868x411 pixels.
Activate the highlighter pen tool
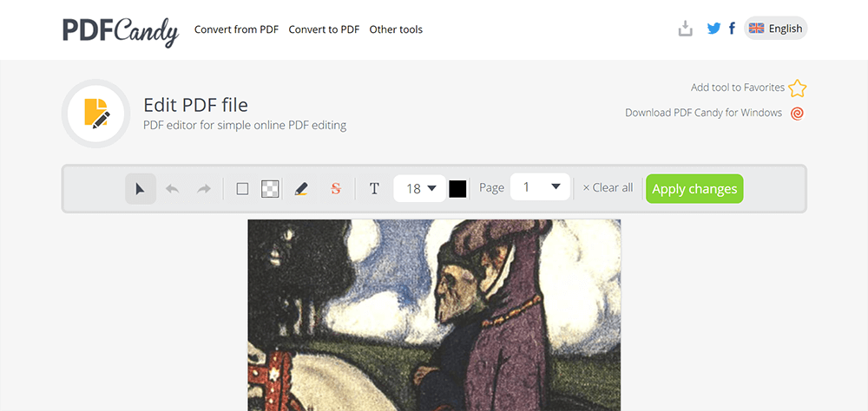point(301,189)
